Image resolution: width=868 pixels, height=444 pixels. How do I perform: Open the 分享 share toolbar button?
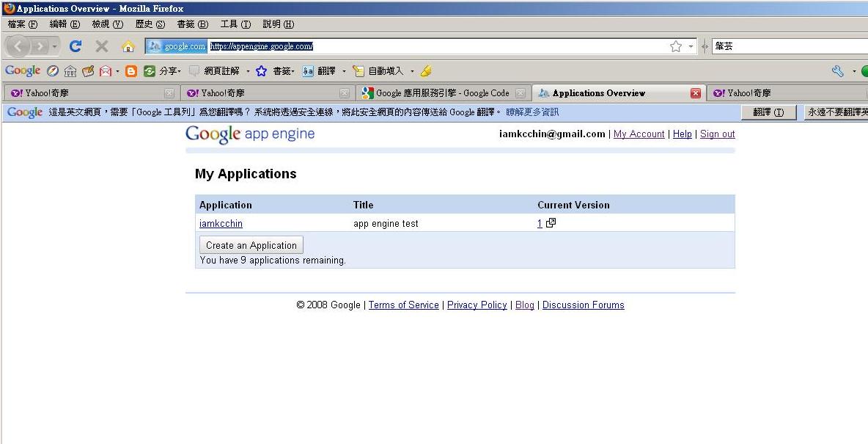coord(161,71)
